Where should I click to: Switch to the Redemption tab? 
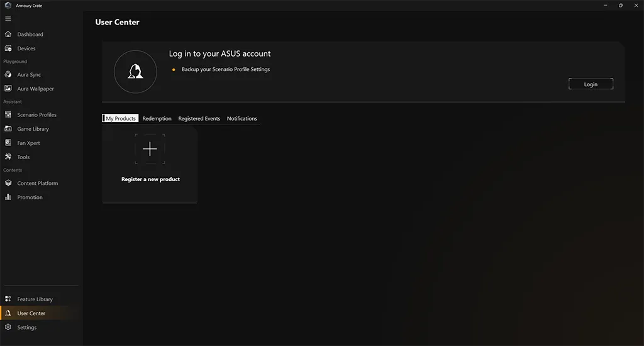(157, 118)
